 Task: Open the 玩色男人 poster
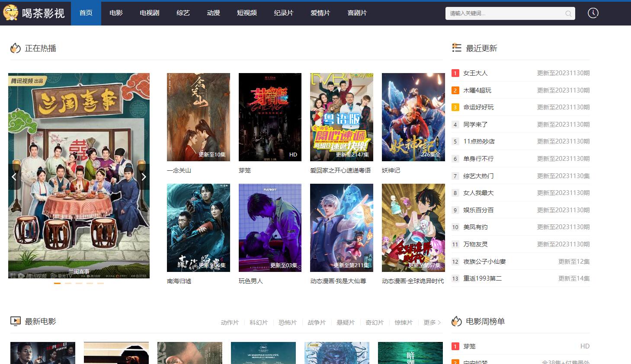coord(270,228)
